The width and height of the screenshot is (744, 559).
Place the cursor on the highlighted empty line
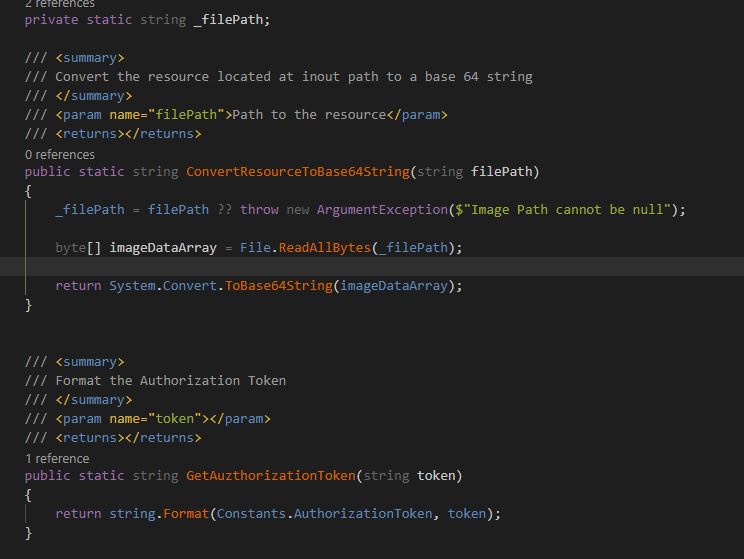372,267
